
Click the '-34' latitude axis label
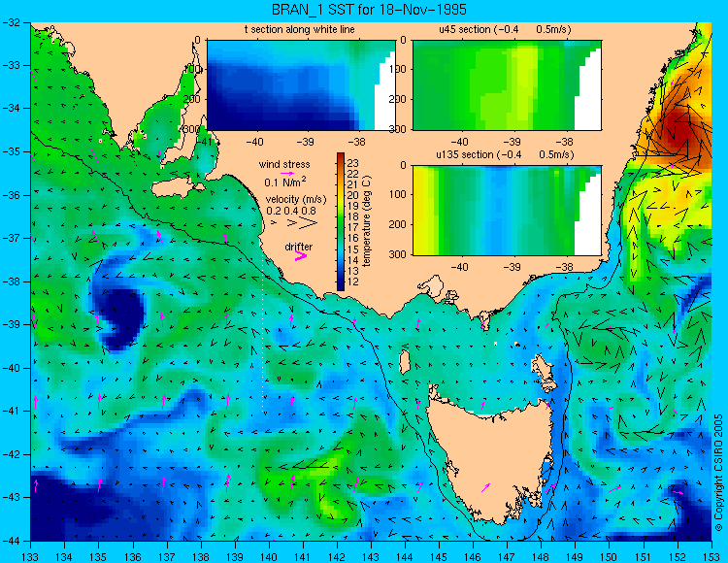point(11,108)
